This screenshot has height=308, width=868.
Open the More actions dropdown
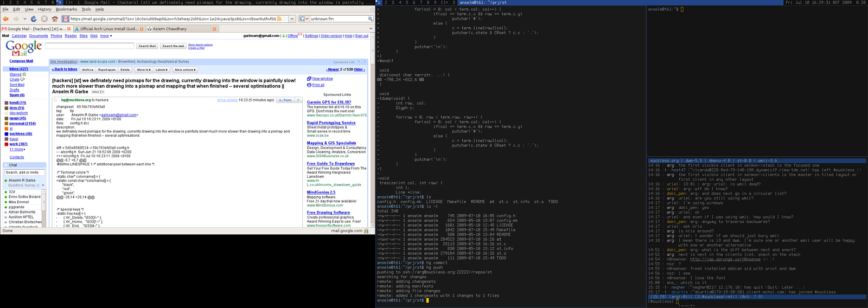(185, 70)
